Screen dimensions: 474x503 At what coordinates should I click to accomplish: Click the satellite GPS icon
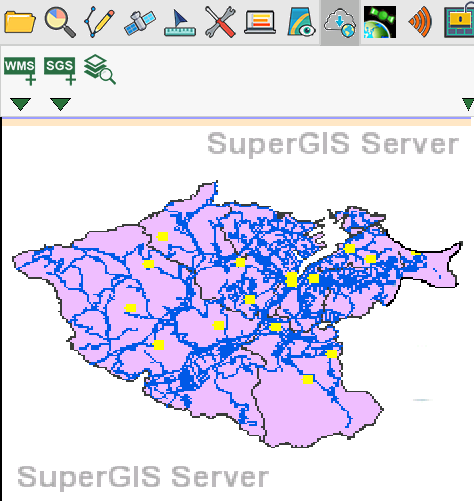coord(140,22)
